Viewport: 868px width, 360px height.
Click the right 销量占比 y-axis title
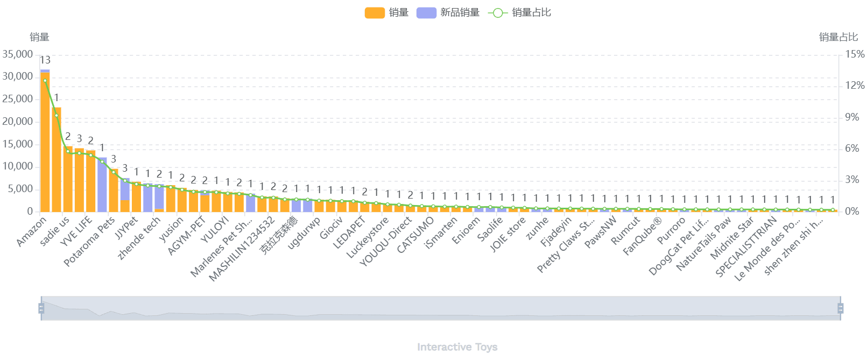[838, 37]
